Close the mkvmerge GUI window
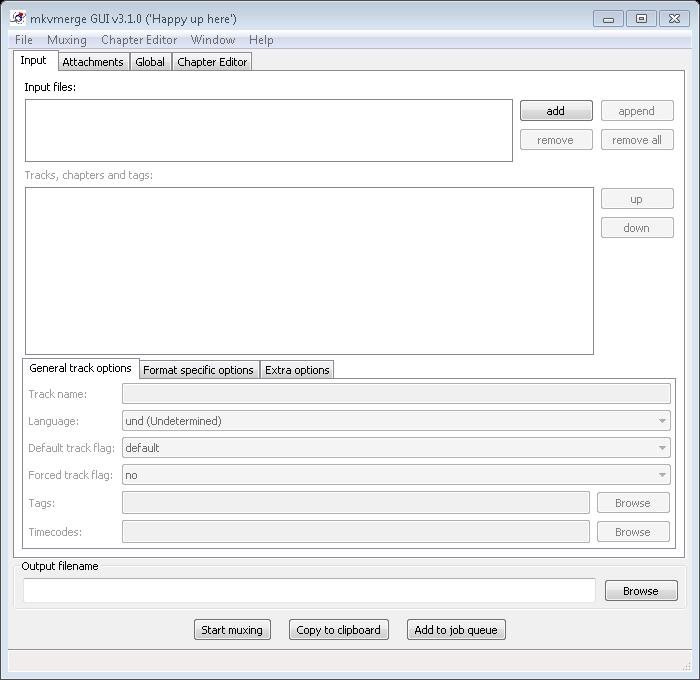700x680 pixels. 675,19
